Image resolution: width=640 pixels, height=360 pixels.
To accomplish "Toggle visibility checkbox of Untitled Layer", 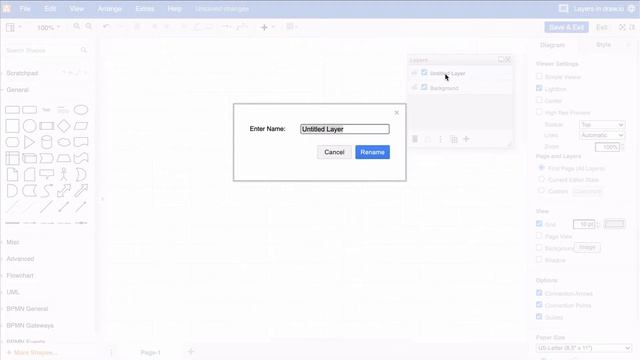I will (x=424, y=73).
